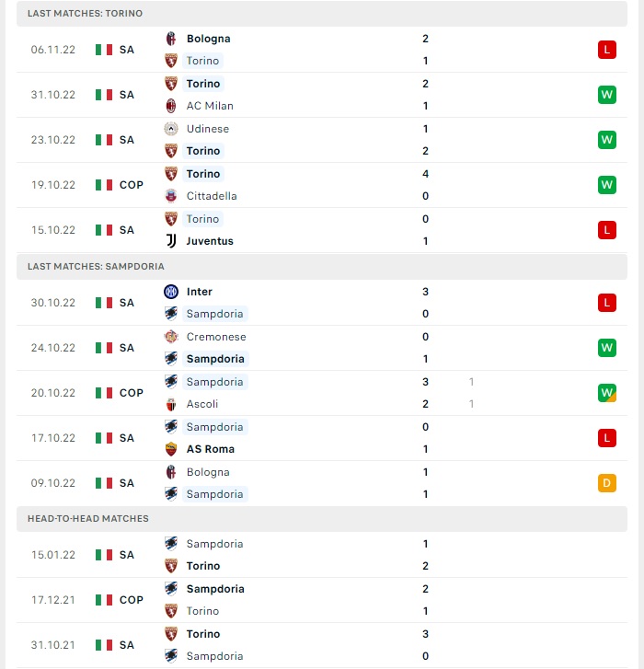Click the Juventus logo icon
Image resolution: width=644 pixels, height=669 pixels.
(x=171, y=241)
